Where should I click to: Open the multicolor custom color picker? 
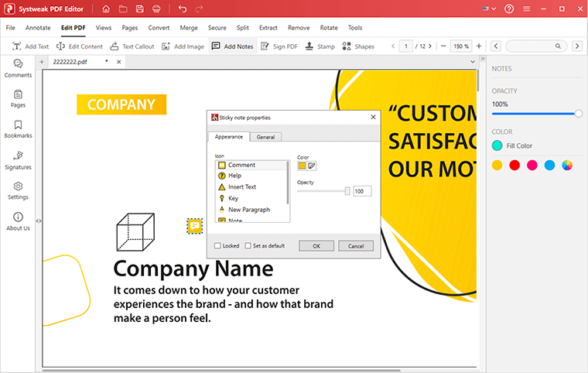[567, 165]
